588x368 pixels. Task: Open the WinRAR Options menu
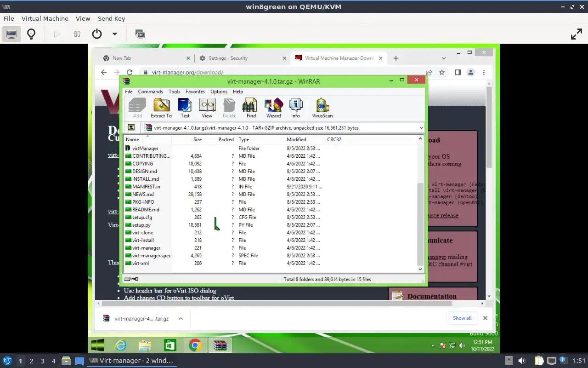click(x=219, y=92)
